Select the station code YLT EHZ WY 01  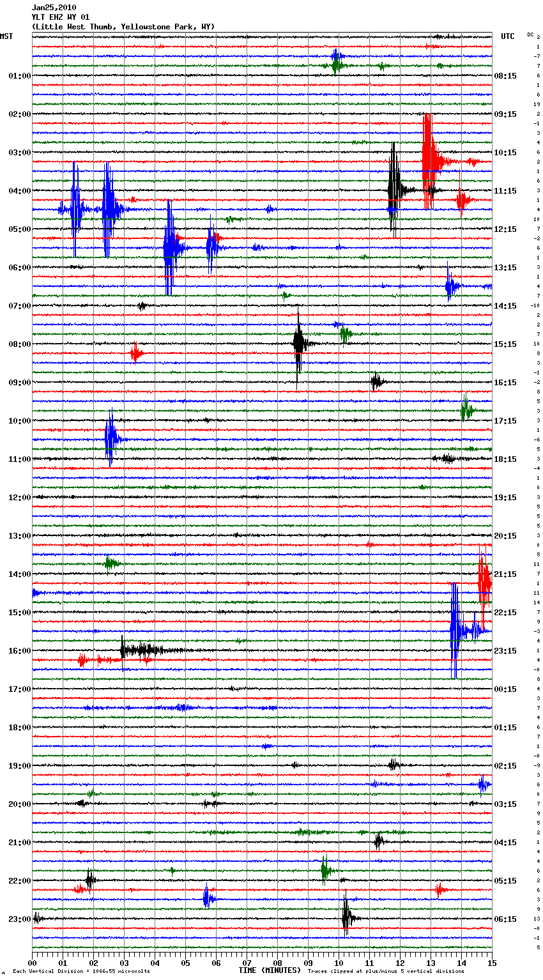tap(61, 17)
